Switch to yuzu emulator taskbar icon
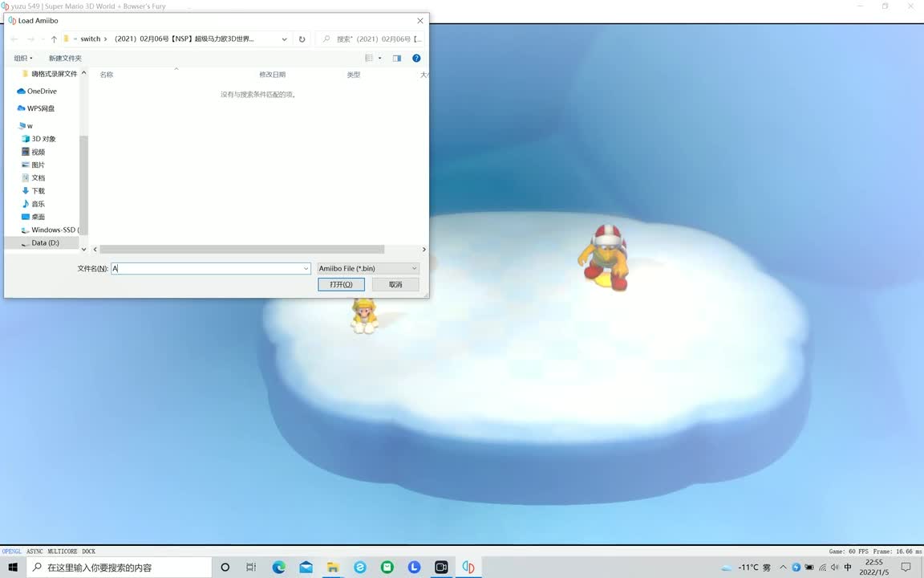 pos(468,568)
